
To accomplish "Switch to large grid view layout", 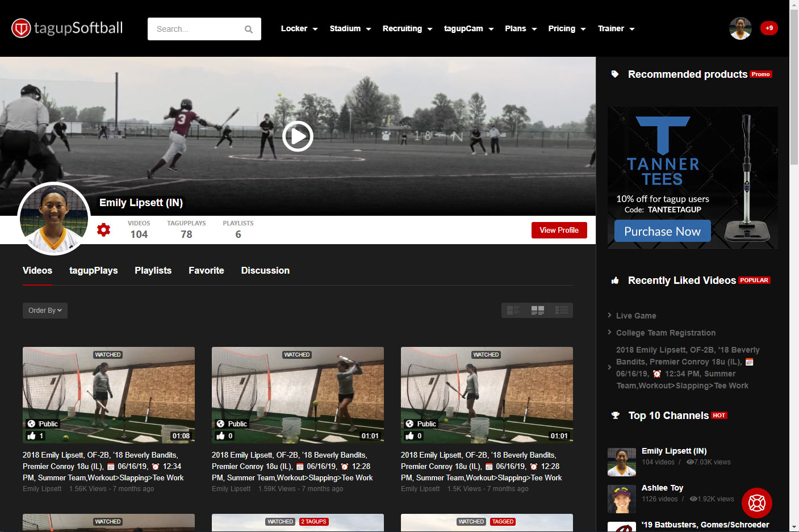I will 537,310.
